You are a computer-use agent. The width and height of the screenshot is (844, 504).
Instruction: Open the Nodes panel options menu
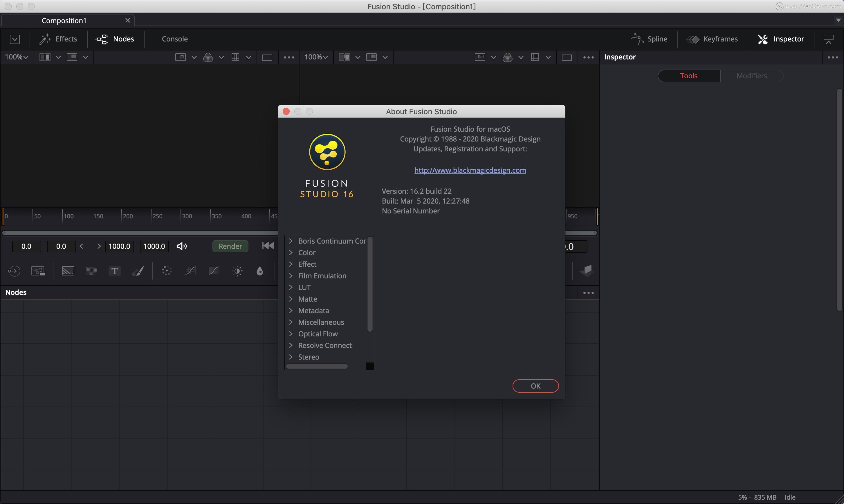(x=588, y=293)
